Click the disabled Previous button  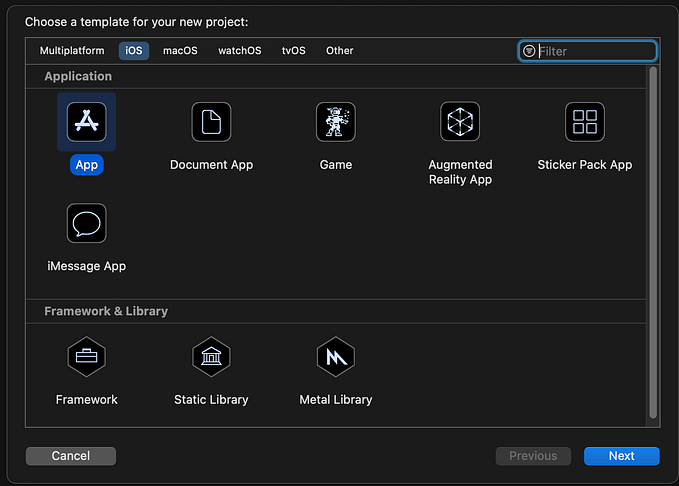tap(533, 456)
